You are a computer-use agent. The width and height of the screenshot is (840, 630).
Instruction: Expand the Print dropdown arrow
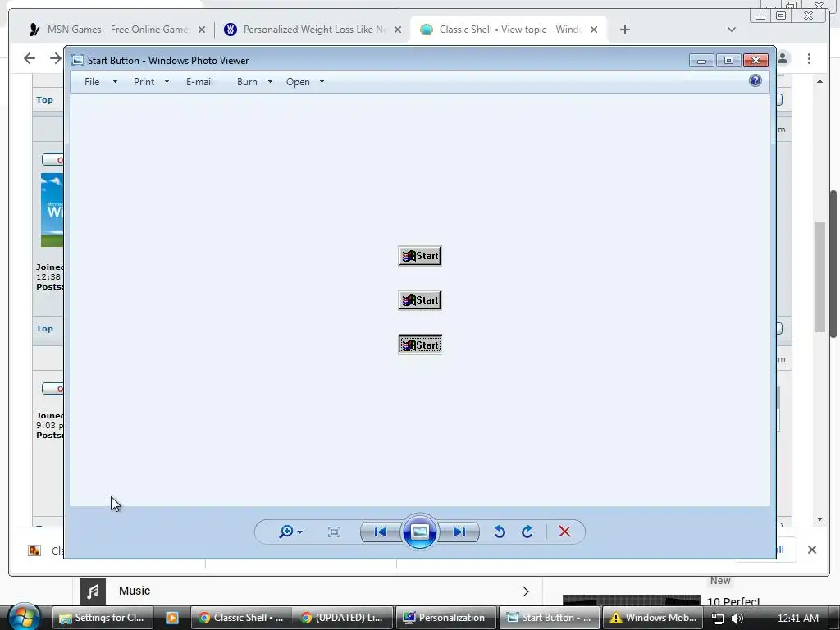(x=167, y=81)
